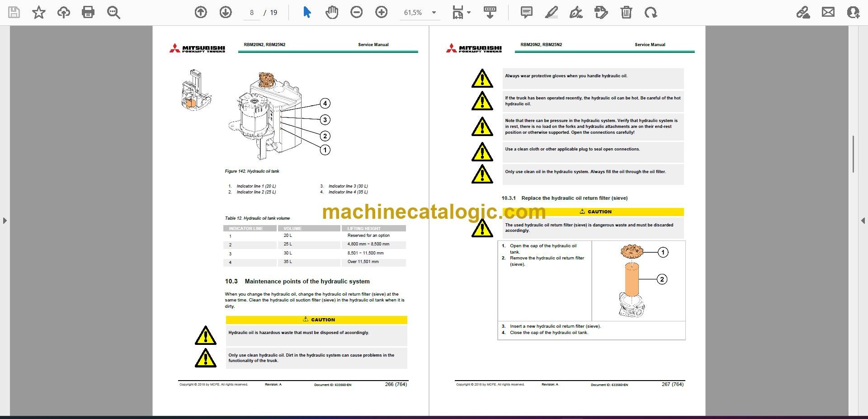Screen dimensions: 868x419
Task: Click the page number input field
Action: click(x=252, y=13)
